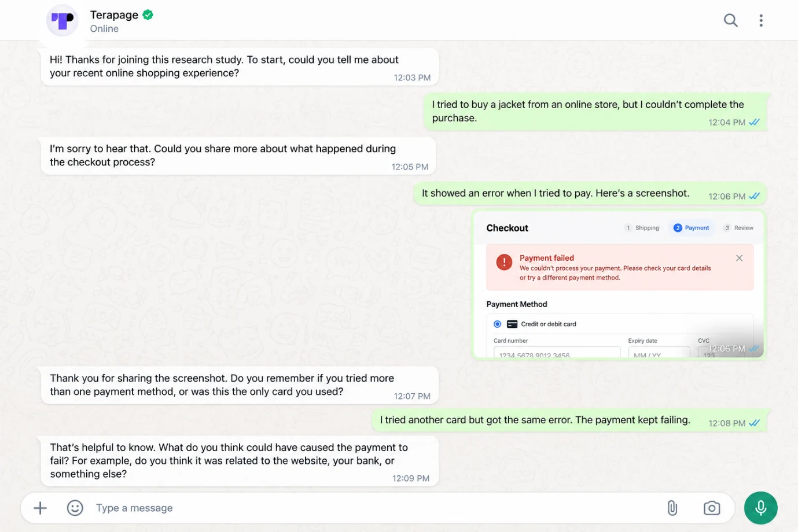The height and width of the screenshot is (532, 798).
Task: Click read ticks on the 12:08 PM message
Action: (x=754, y=423)
